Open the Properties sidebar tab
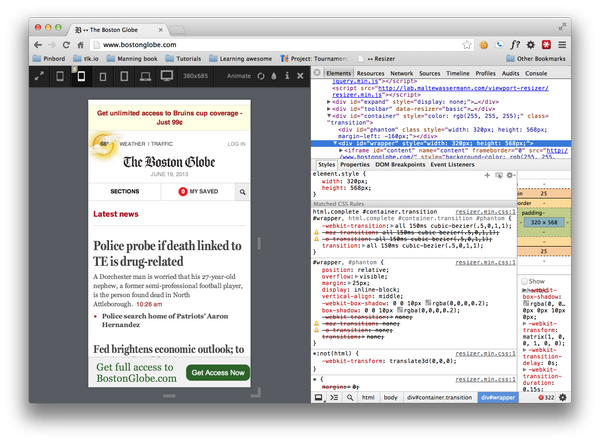This screenshot has width=600, height=443. (x=355, y=164)
